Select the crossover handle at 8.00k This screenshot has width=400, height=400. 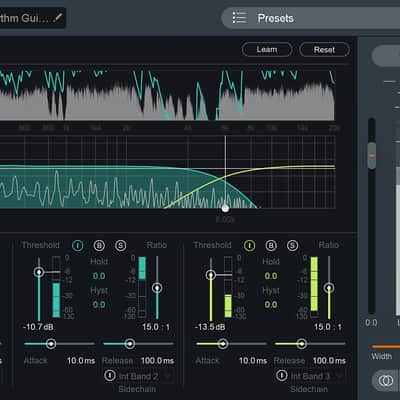pyautogui.click(x=225, y=209)
